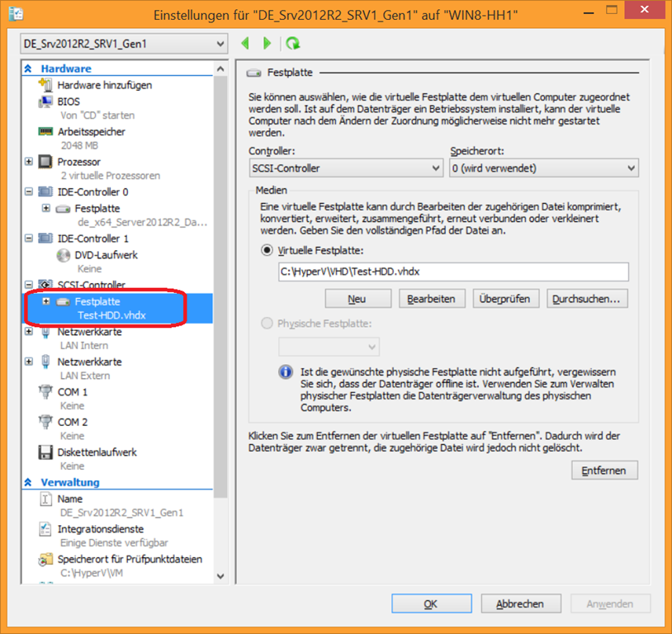Open the Speicherort dropdown
This screenshot has height=634, width=672.
click(544, 168)
